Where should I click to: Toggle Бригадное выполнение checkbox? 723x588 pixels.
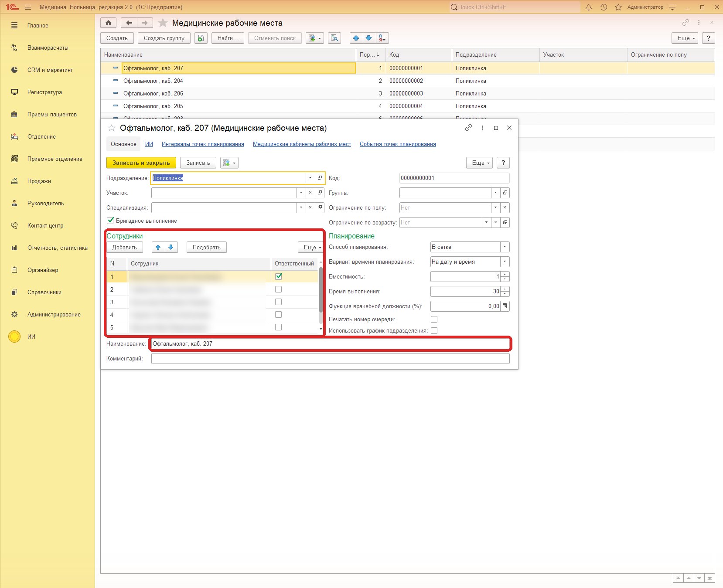(110, 221)
